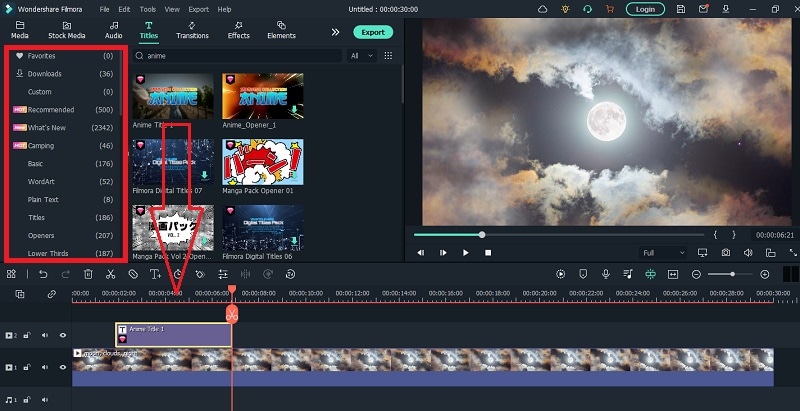
Task: Zoom out the timeline with minus icon
Action: [x=696, y=274]
